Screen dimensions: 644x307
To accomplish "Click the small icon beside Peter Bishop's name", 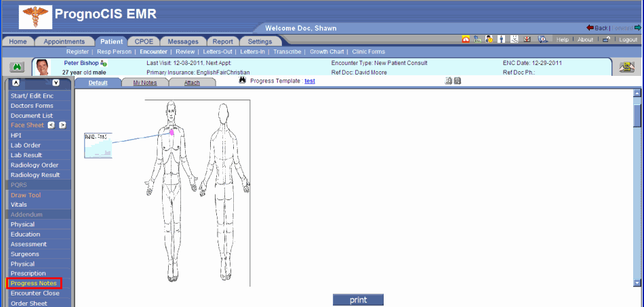I will click(104, 64).
